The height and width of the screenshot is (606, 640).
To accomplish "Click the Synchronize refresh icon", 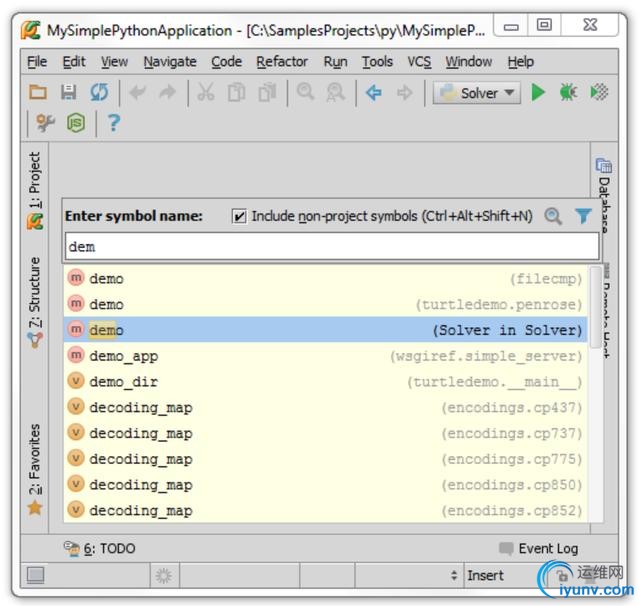I will 99,92.
